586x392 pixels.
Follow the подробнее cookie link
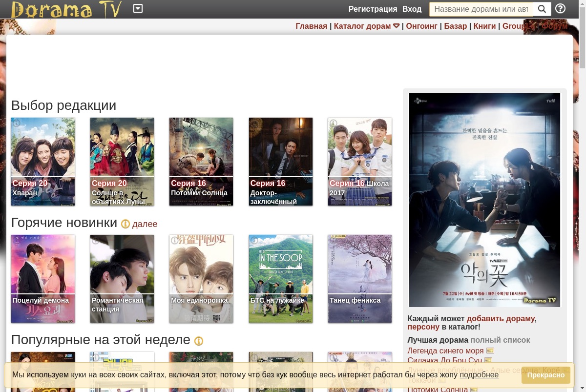(479, 375)
